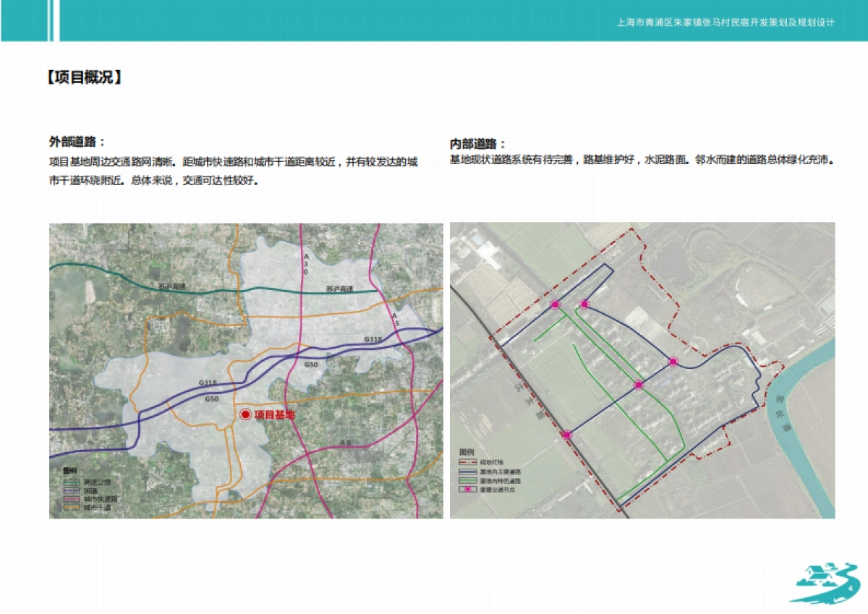The height and width of the screenshot is (614, 868).
Task: Select the 规划红线 dashed legend symbol
Action: click(468, 462)
